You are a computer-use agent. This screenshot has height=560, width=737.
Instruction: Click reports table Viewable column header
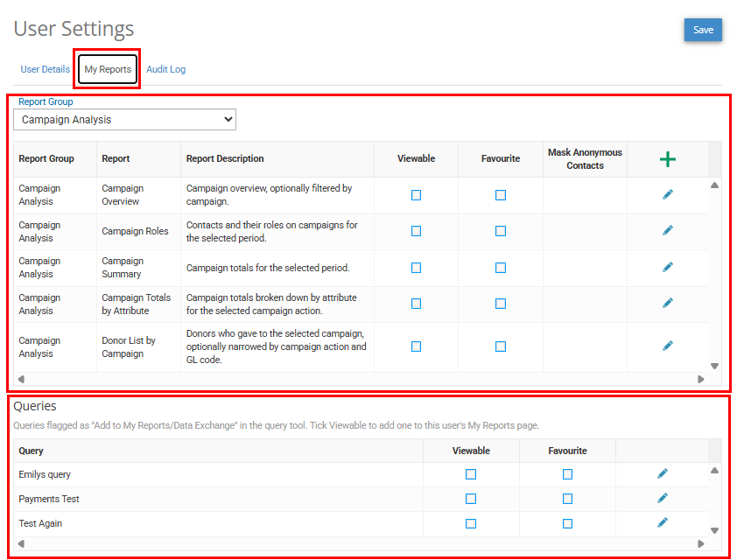point(416,158)
